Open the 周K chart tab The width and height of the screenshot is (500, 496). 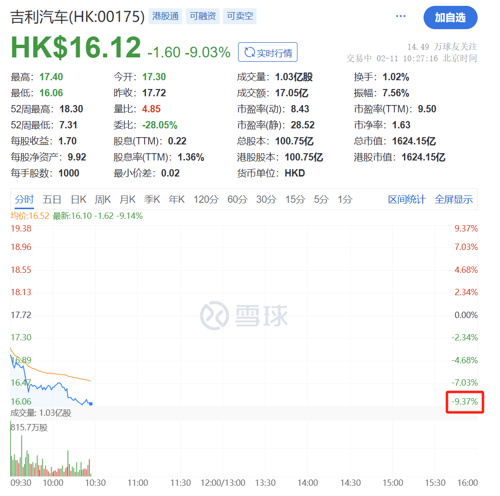103,199
